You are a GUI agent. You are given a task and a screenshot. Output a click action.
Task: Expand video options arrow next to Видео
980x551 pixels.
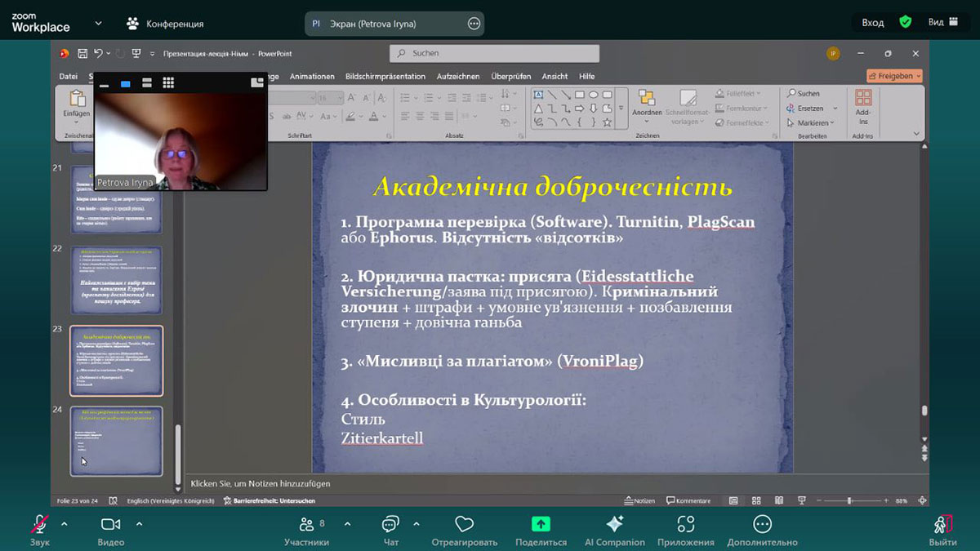[x=139, y=523]
